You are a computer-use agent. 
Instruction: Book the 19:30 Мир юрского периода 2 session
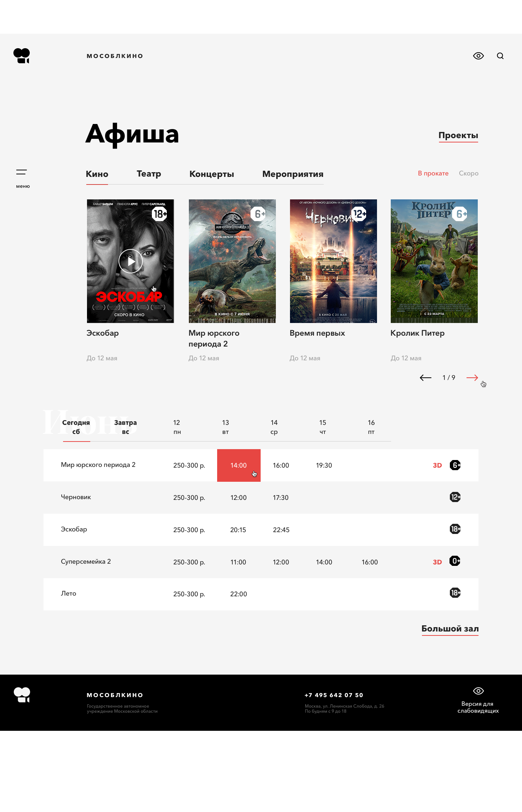click(x=324, y=465)
